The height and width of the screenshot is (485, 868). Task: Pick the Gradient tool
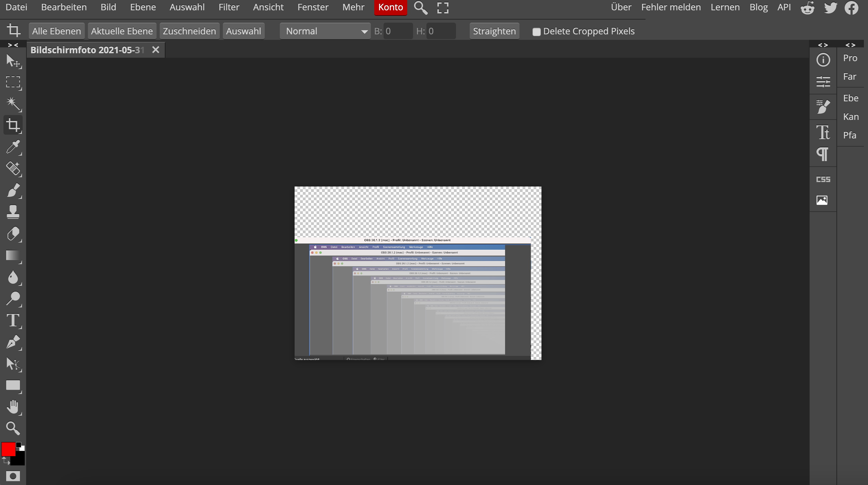pos(13,256)
